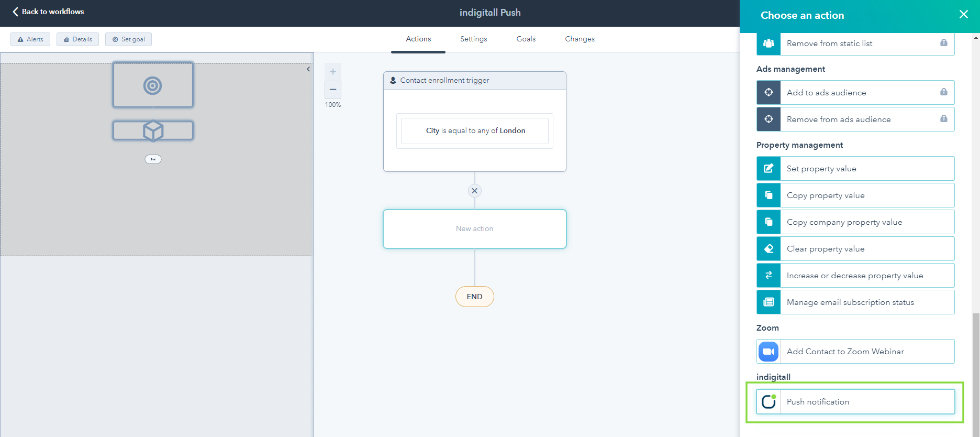The image size is (980, 437).
Task: Click the Set goal button
Action: [128, 39]
